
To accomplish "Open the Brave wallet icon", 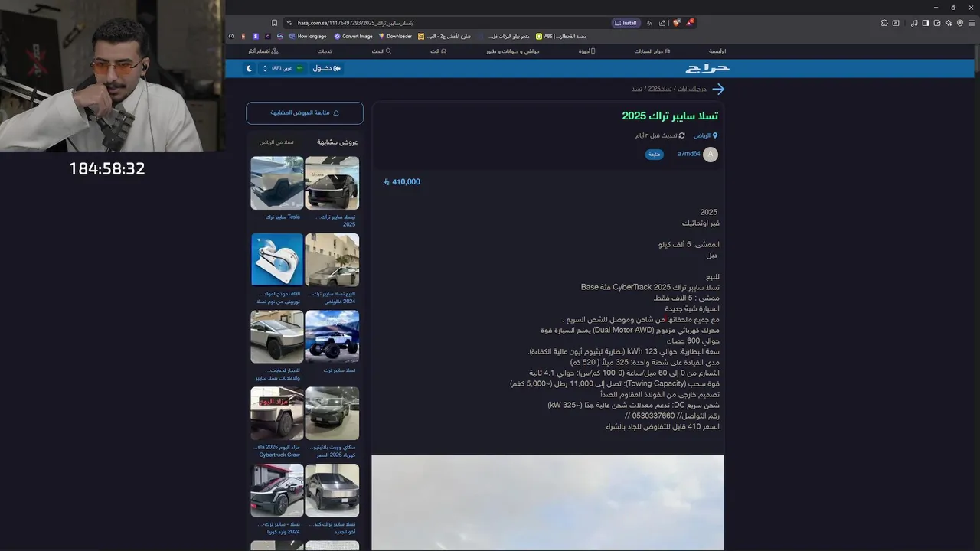I will pyautogui.click(x=937, y=23).
